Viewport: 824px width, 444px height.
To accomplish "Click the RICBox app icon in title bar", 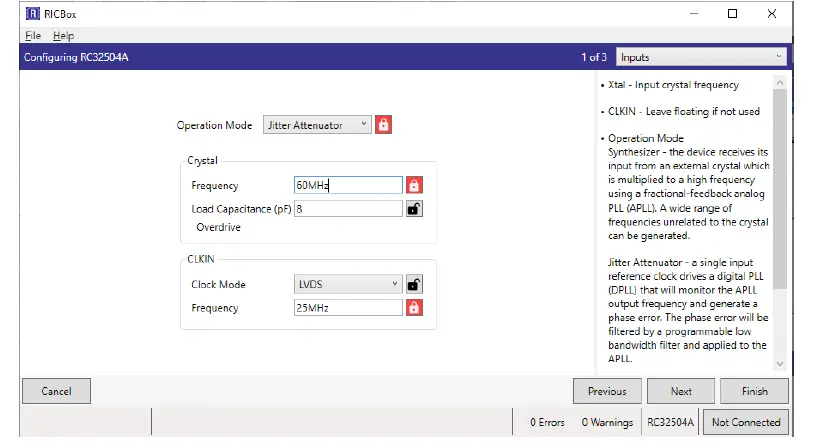I will coord(33,14).
